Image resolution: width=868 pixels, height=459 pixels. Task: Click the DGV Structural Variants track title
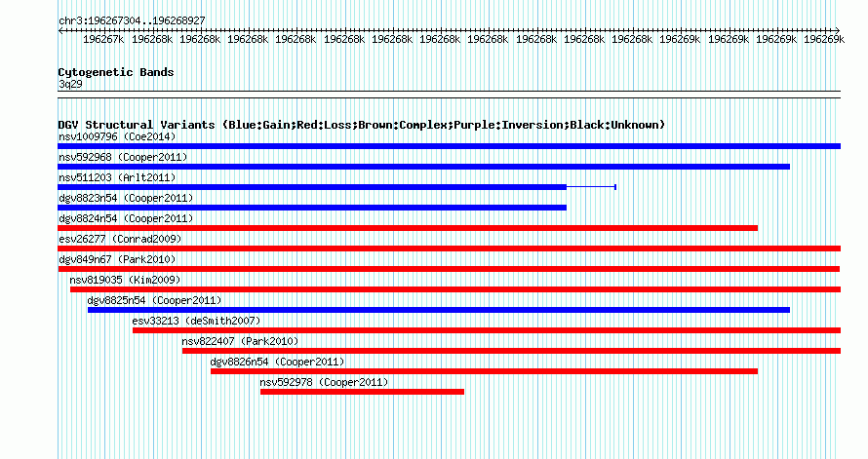362,125
